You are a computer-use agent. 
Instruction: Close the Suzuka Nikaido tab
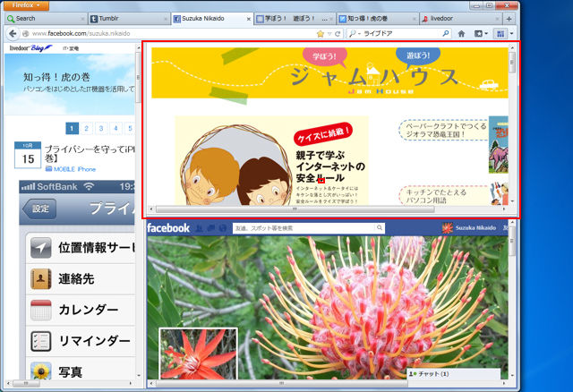pos(249,19)
